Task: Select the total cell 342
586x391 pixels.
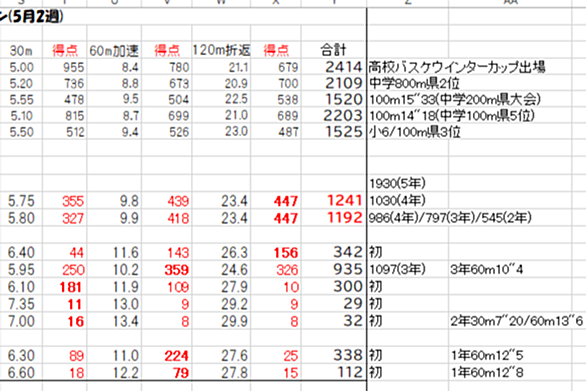Action: click(348, 252)
